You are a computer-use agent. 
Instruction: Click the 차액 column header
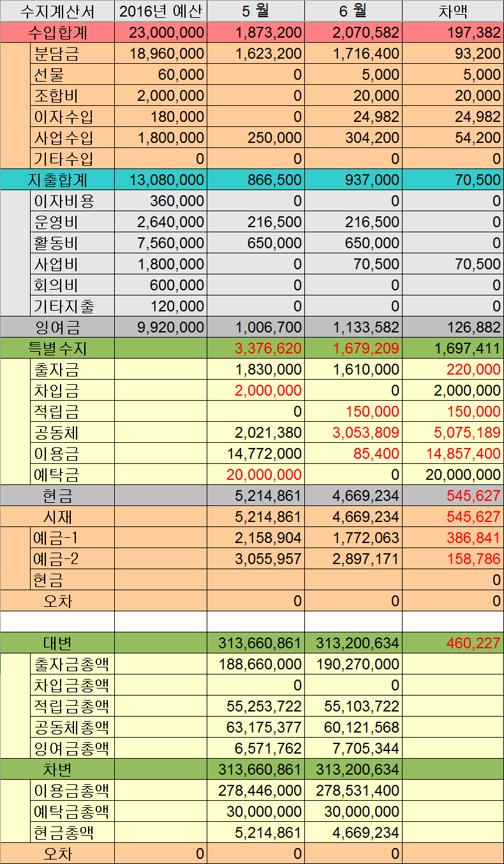coord(453,11)
